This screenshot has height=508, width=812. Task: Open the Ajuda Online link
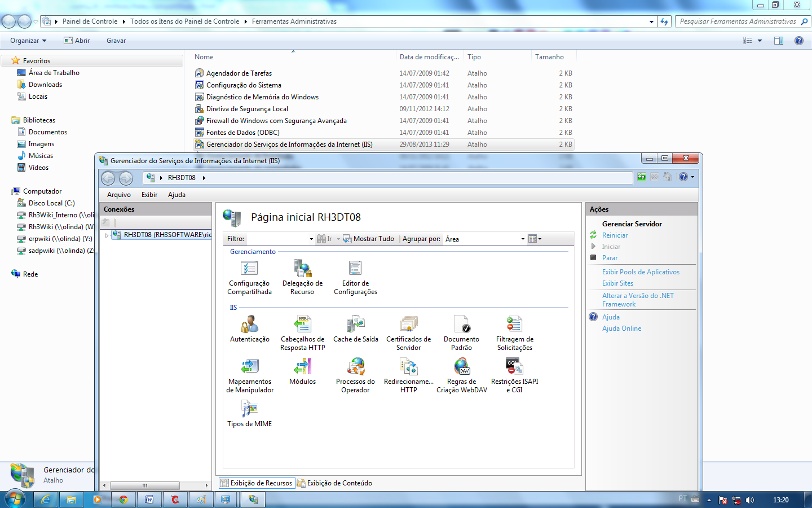[x=621, y=329]
